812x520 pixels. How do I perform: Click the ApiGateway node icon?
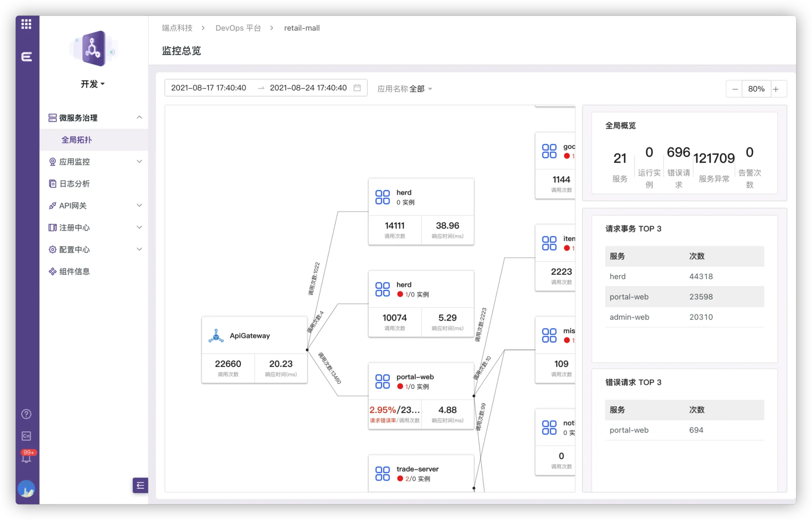216,336
